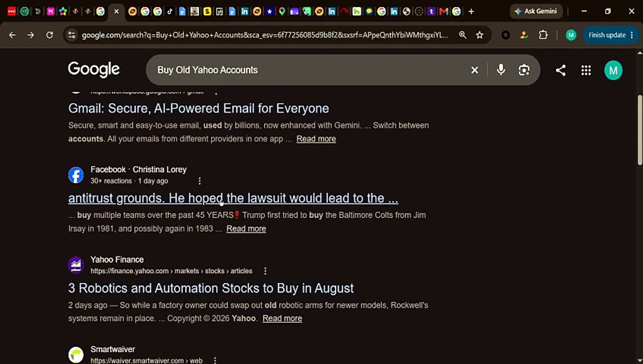Switch to the first red tab
This screenshot has height=364, width=643.
pyautogui.click(x=12, y=11)
